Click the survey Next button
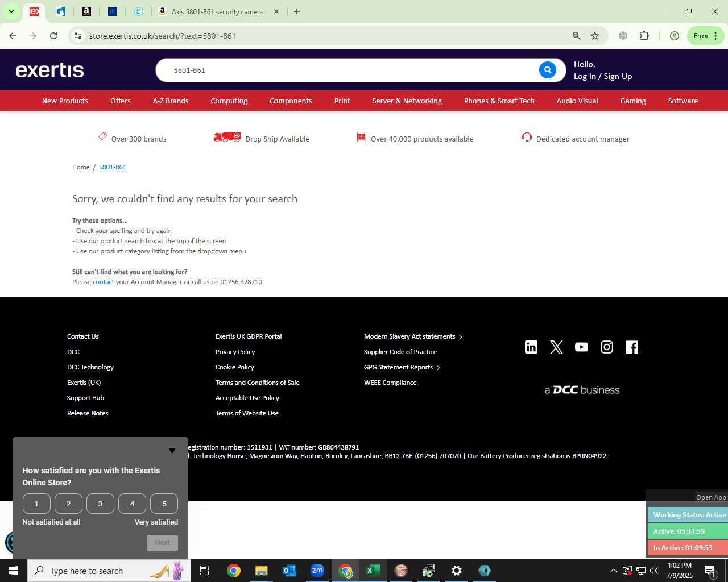This screenshot has height=582, width=728. click(162, 543)
